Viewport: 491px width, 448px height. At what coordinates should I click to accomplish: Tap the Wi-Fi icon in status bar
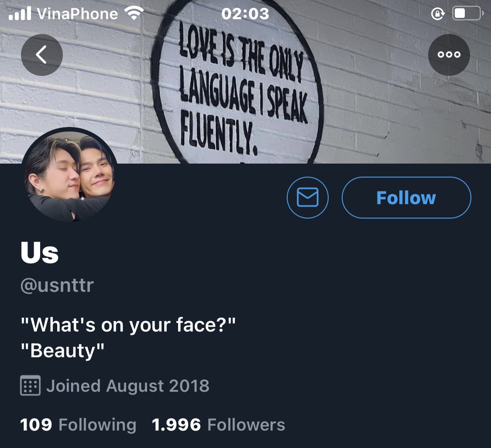[x=134, y=14]
